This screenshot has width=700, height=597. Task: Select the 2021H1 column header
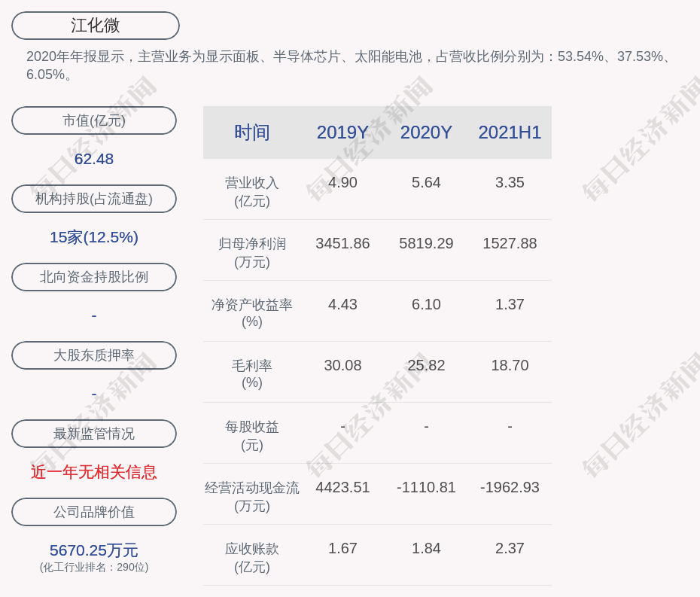510,132
